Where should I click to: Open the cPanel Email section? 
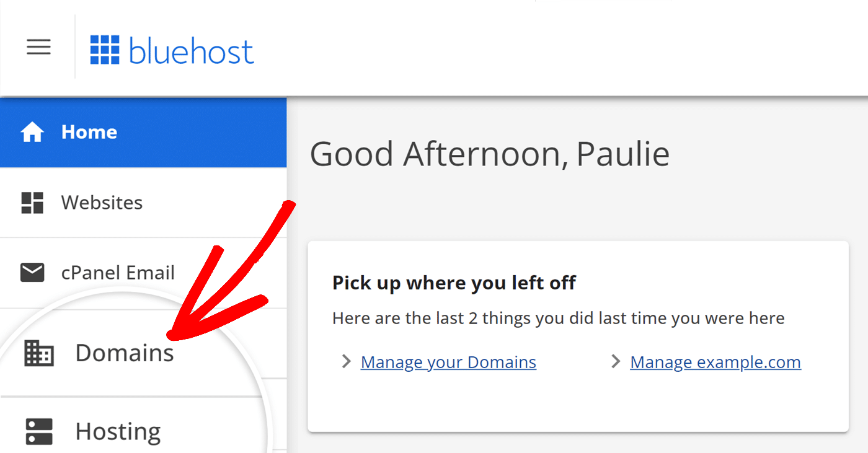(118, 273)
